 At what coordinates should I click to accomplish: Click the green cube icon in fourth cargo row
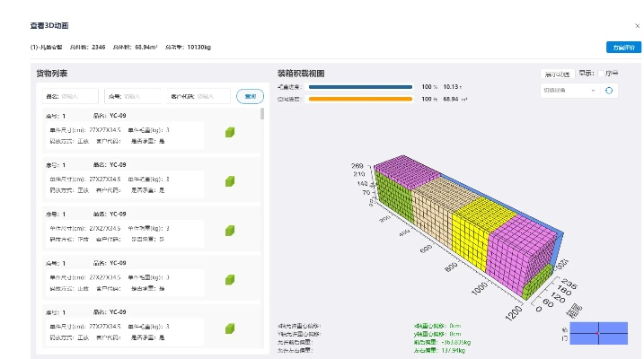pyautogui.click(x=230, y=280)
